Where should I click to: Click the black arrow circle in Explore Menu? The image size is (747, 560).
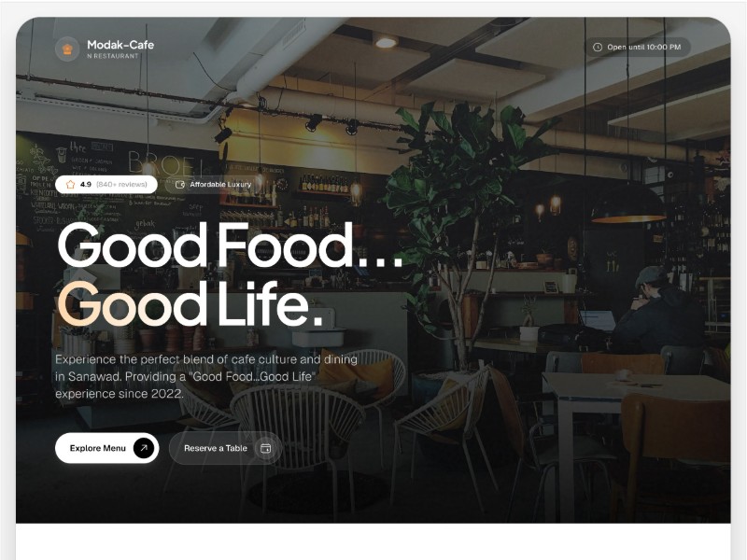click(144, 448)
